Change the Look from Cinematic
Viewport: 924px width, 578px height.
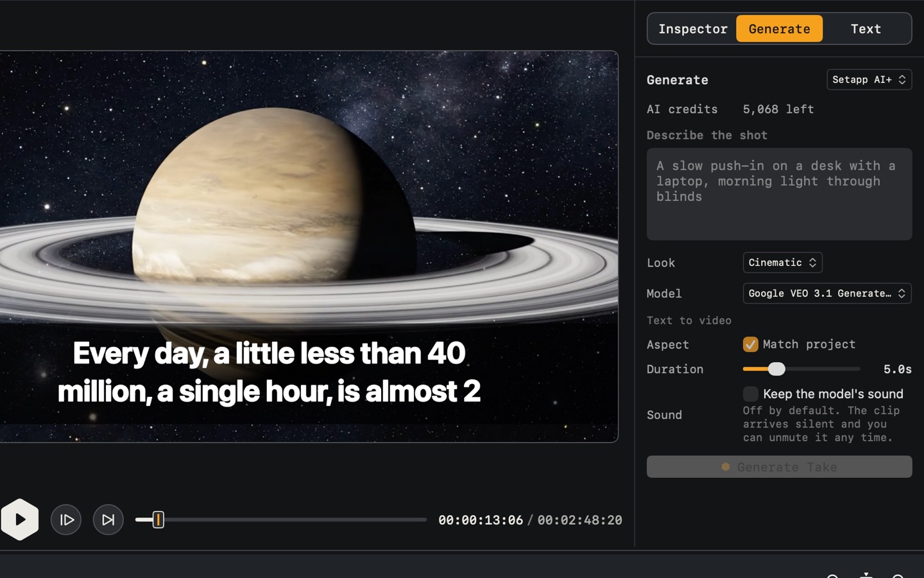tap(782, 263)
